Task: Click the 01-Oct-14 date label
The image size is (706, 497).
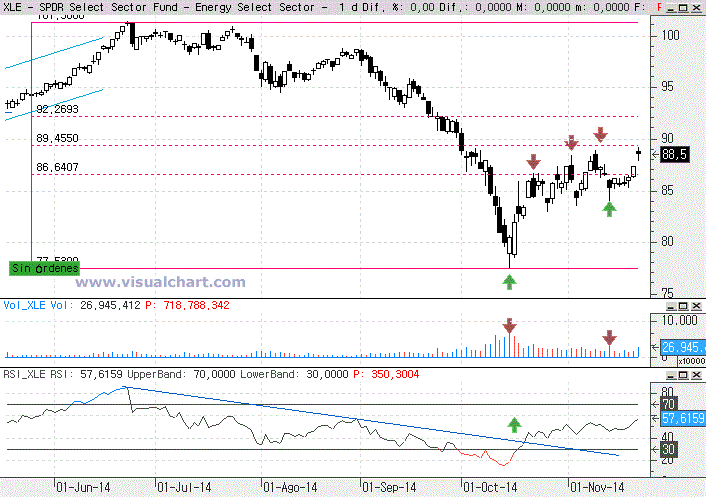Action: (490, 488)
